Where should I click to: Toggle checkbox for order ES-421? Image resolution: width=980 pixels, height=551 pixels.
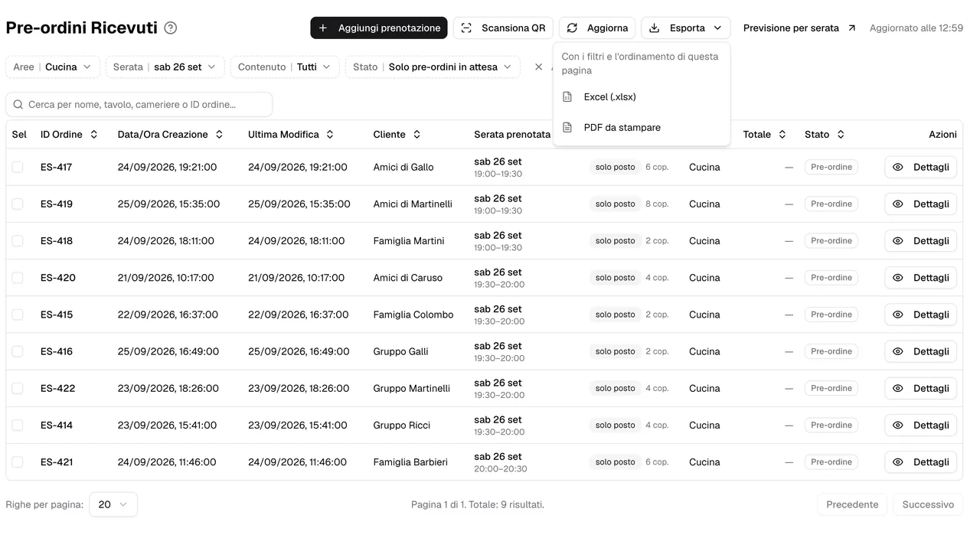coord(18,462)
